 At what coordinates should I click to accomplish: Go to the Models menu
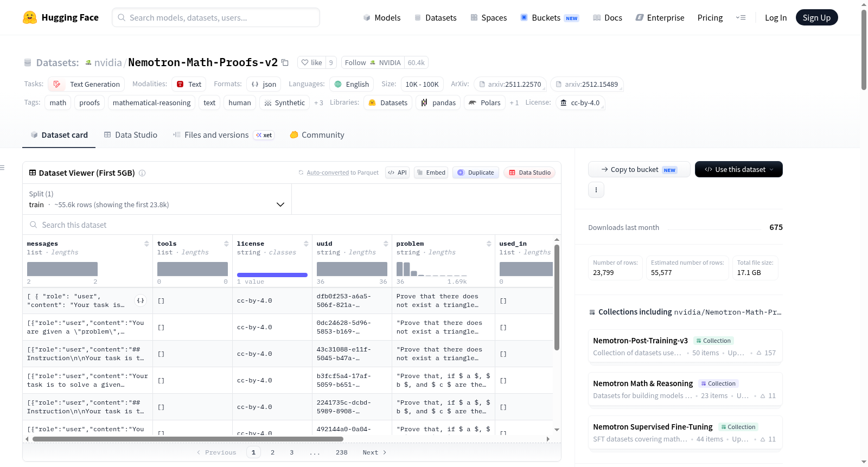tap(382, 18)
